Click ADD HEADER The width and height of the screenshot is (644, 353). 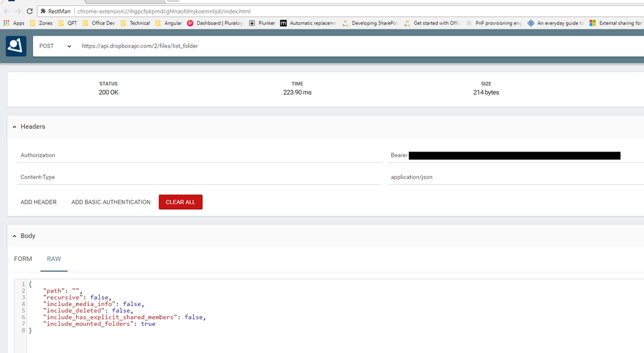tap(39, 202)
